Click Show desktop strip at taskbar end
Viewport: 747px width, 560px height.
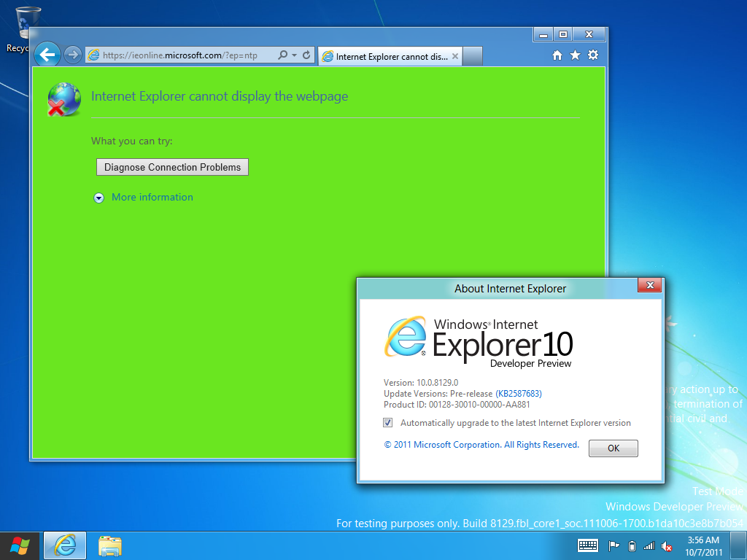click(x=740, y=545)
